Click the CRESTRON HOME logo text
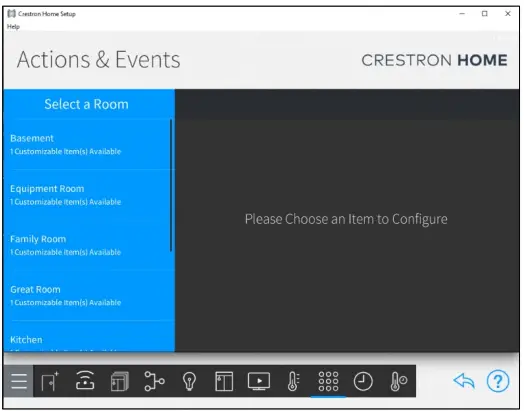 click(x=434, y=60)
